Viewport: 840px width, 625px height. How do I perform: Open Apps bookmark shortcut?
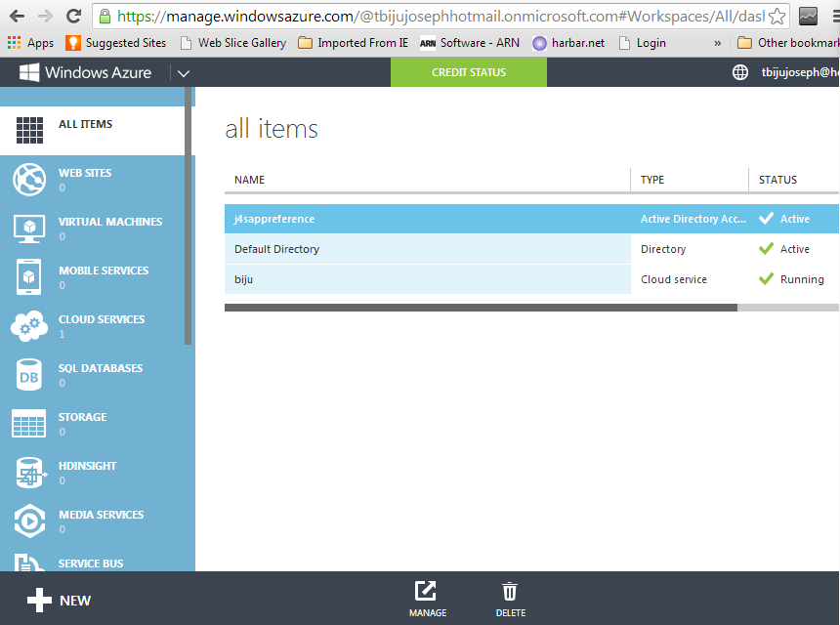[x=30, y=43]
